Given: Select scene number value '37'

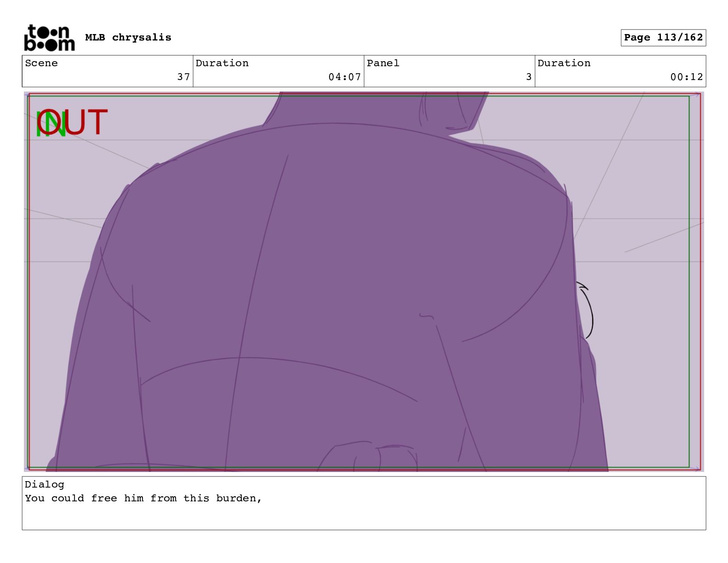Looking at the screenshot, I should pos(184,77).
